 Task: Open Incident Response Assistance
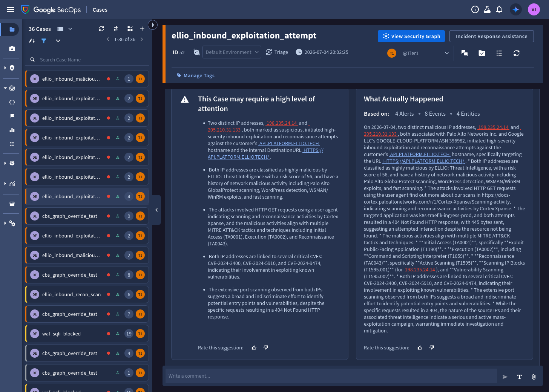[492, 36]
